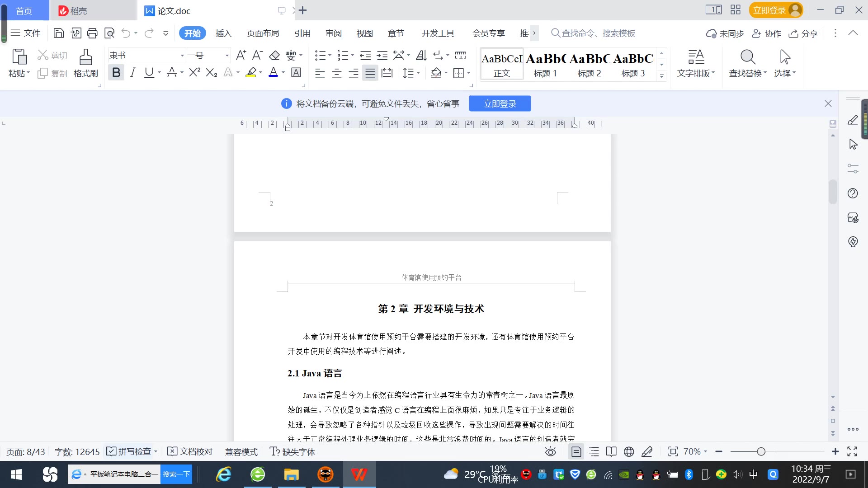Click the Paste clipboard icon
The width and height of the screenshot is (868, 488).
pos(19,57)
